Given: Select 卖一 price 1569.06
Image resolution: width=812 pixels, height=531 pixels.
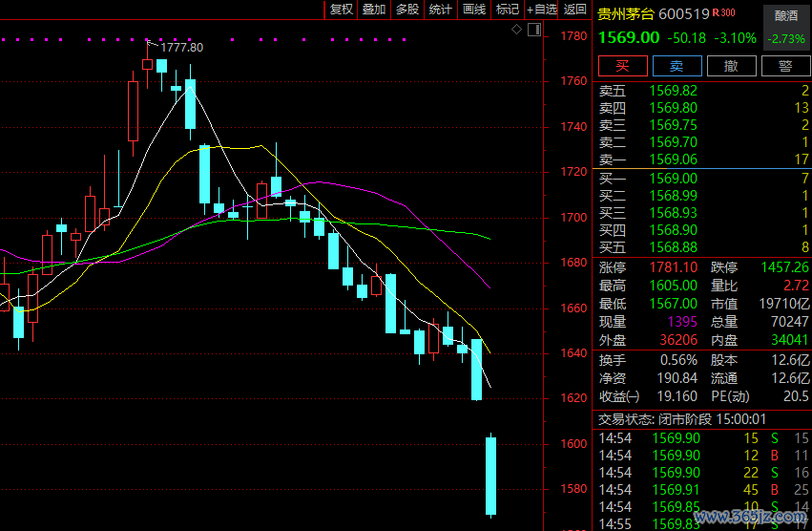Looking at the screenshot, I should 674,159.
